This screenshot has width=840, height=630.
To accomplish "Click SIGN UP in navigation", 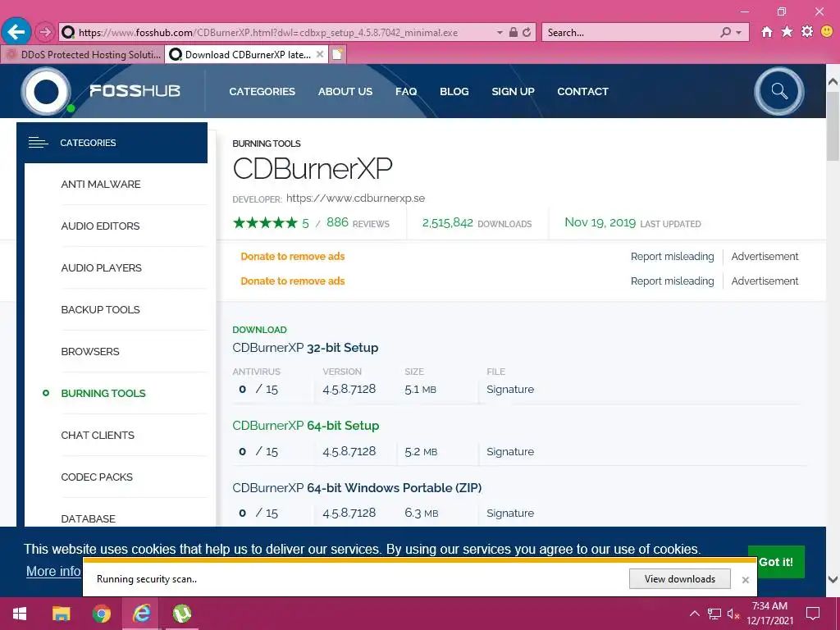I will click(514, 92).
